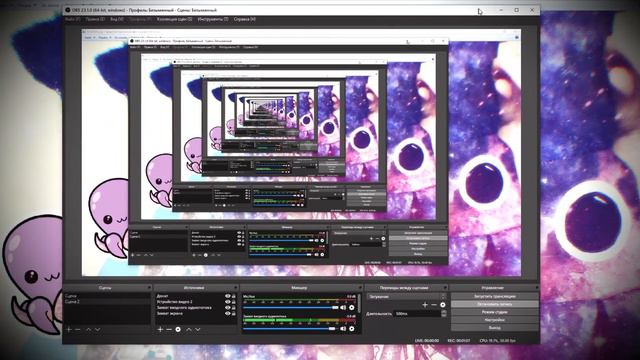Open the Вид menu

[117, 19]
